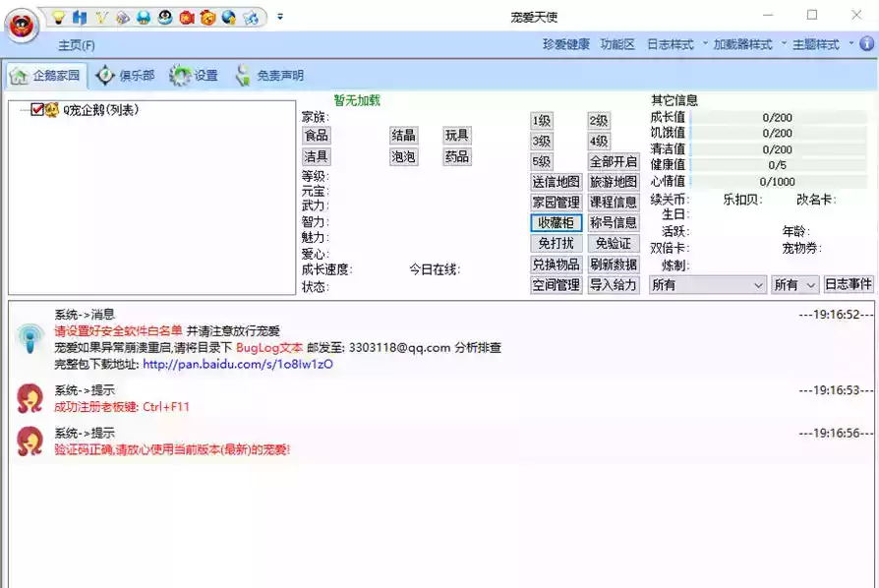879x588 pixels.
Task: Toggle the Q宠企鹅(列表) checkbox
Action: click(x=37, y=110)
